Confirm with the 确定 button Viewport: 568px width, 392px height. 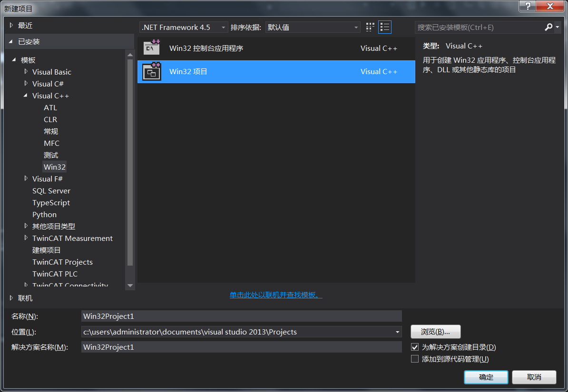click(x=486, y=377)
